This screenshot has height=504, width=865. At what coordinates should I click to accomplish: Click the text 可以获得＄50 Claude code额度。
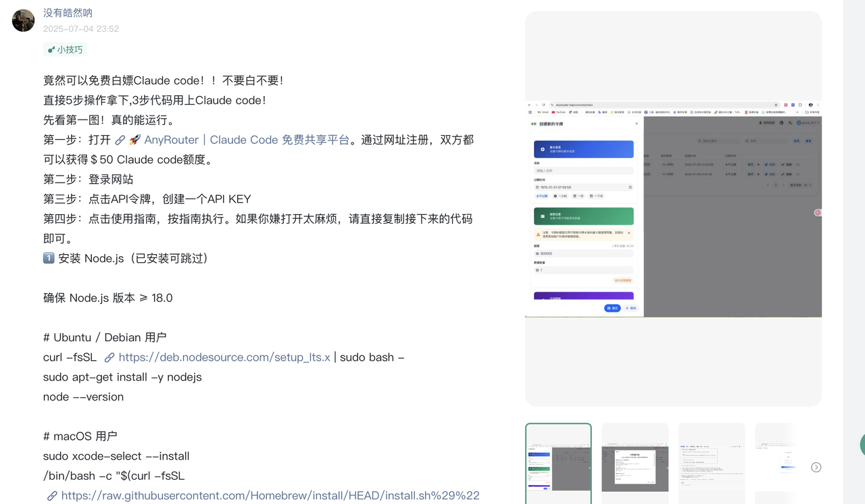pos(128,160)
